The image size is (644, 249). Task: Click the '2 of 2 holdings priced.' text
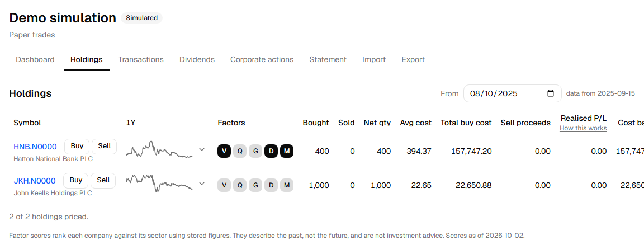[49, 217]
